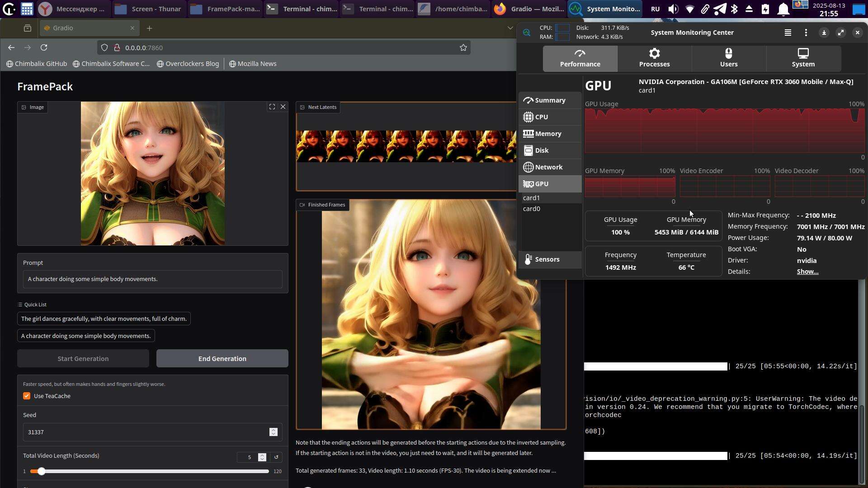Bookmark this page with the star icon
The height and width of the screenshot is (488, 868).
(x=463, y=47)
